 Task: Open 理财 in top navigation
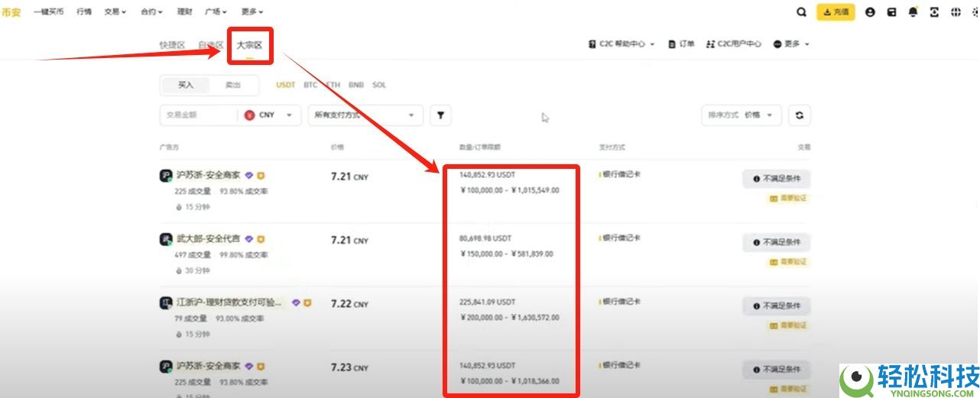coord(184,12)
